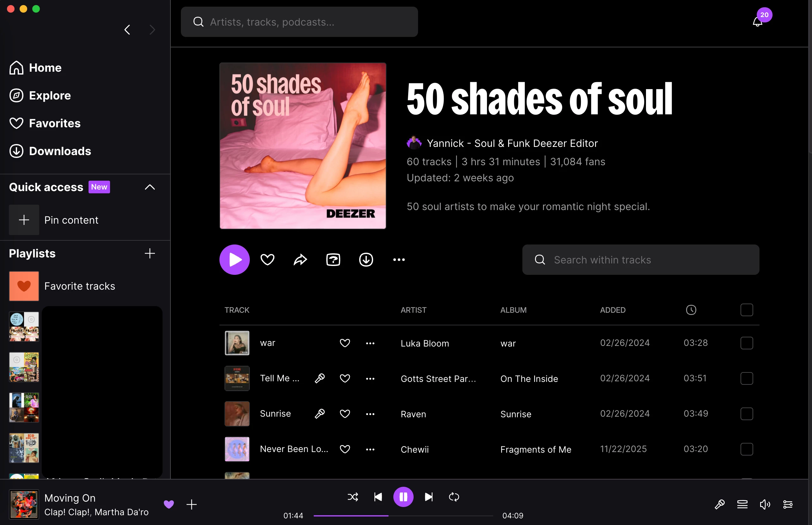Collapse the Quick access section
812x525 pixels.
pyautogui.click(x=150, y=187)
